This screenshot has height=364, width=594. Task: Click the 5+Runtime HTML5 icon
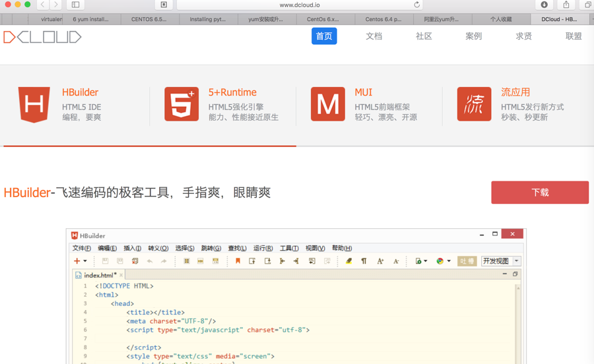pyautogui.click(x=181, y=104)
